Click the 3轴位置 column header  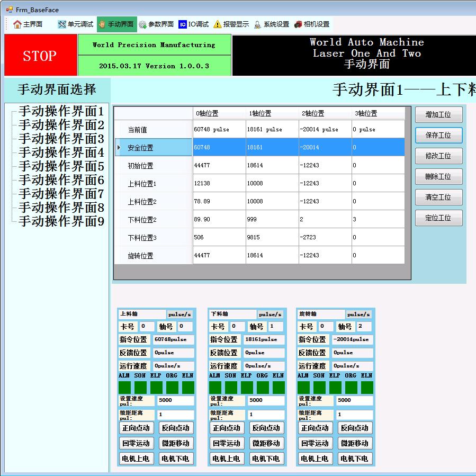378,113
